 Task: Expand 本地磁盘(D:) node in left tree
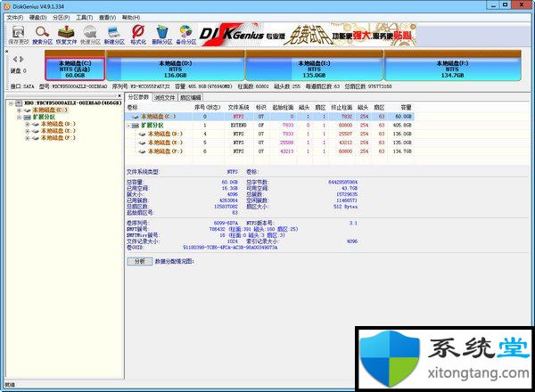coord(28,124)
